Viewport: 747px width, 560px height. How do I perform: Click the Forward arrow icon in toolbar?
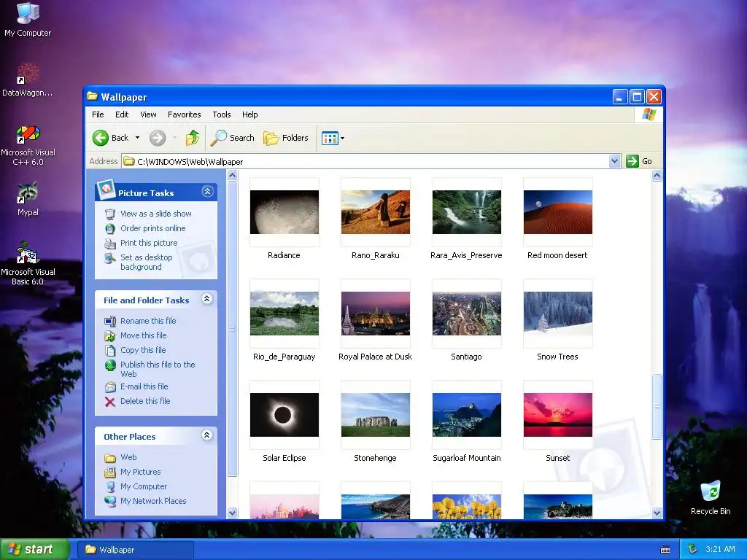pos(158,138)
